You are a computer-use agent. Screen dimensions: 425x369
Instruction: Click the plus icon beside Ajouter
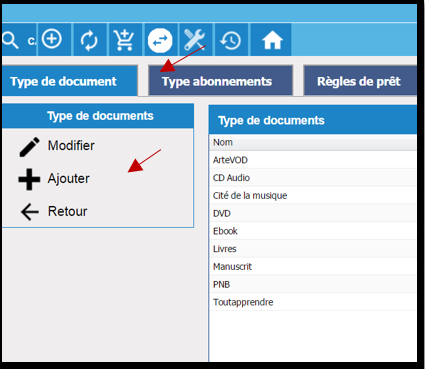29,179
